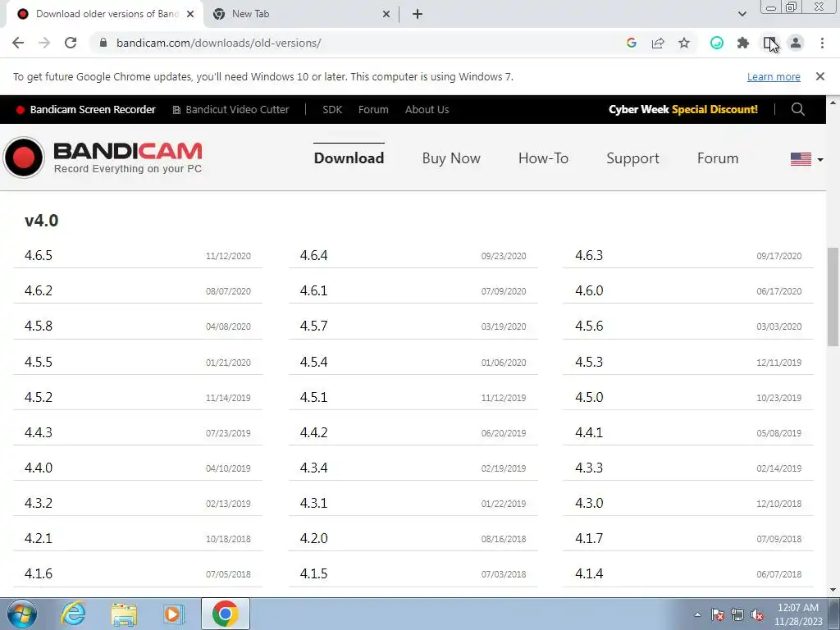The height and width of the screenshot is (630, 840).
Task: Select version 4.6.1
Action: pos(314,290)
